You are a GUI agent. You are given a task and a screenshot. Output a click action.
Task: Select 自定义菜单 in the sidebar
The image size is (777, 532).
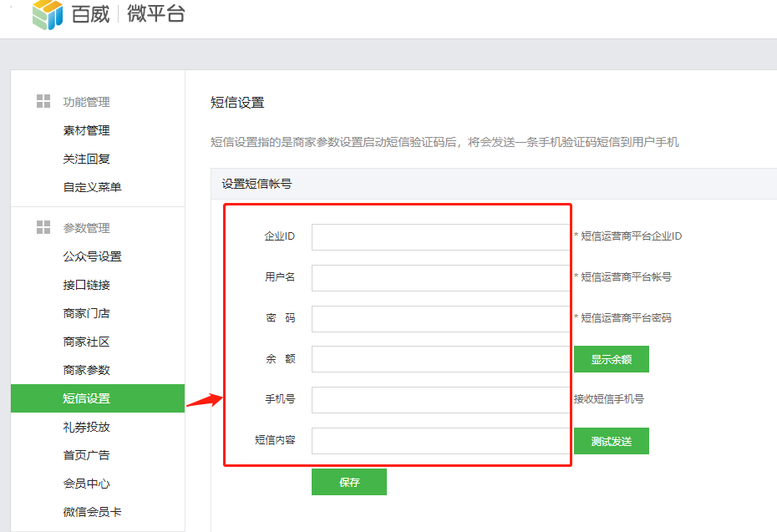click(92, 187)
